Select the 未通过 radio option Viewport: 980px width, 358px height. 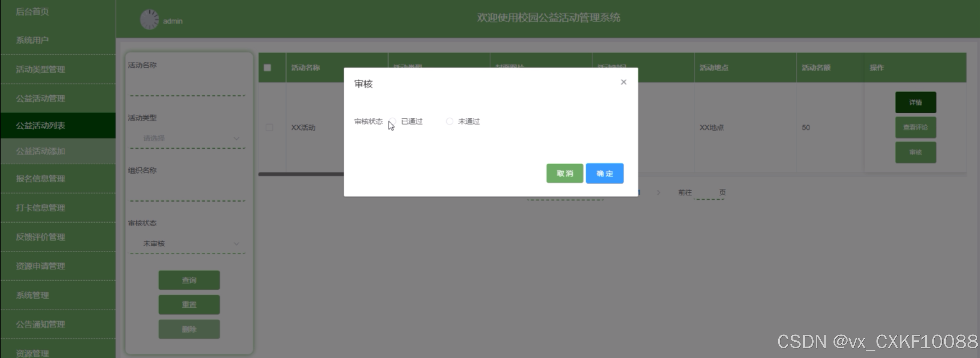450,121
